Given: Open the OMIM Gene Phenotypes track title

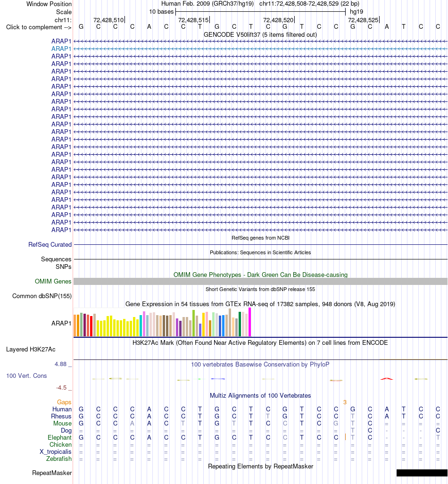Looking at the screenshot, I should pos(260,275).
